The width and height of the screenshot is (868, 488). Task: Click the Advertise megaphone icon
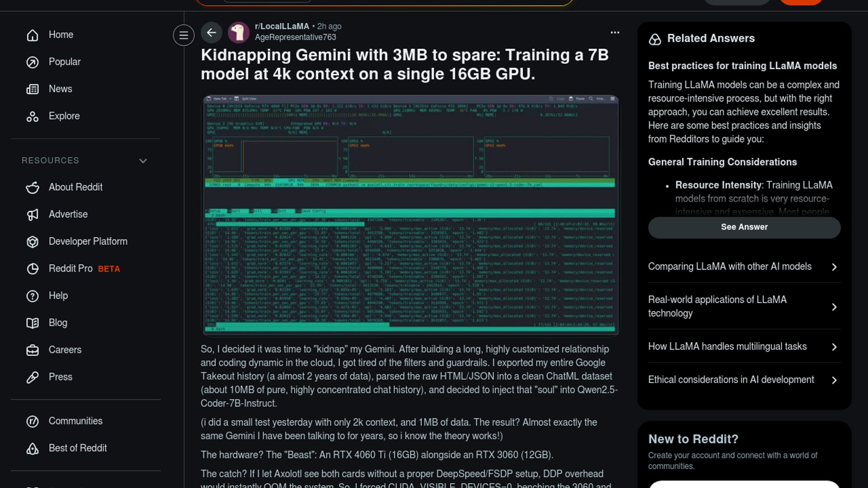point(33,215)
